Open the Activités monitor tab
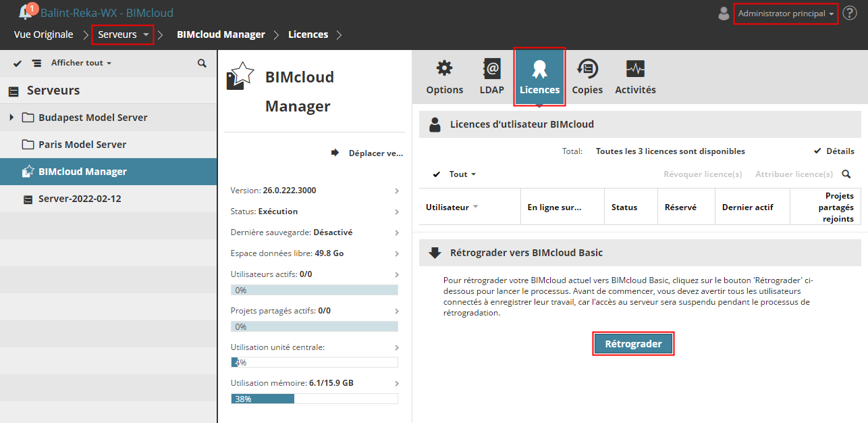 coord(635,77)
